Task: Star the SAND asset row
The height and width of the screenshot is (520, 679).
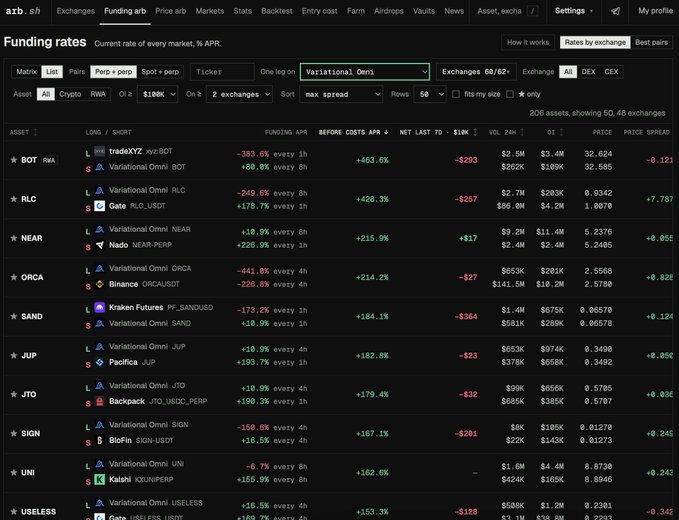Action: (14, 317)
